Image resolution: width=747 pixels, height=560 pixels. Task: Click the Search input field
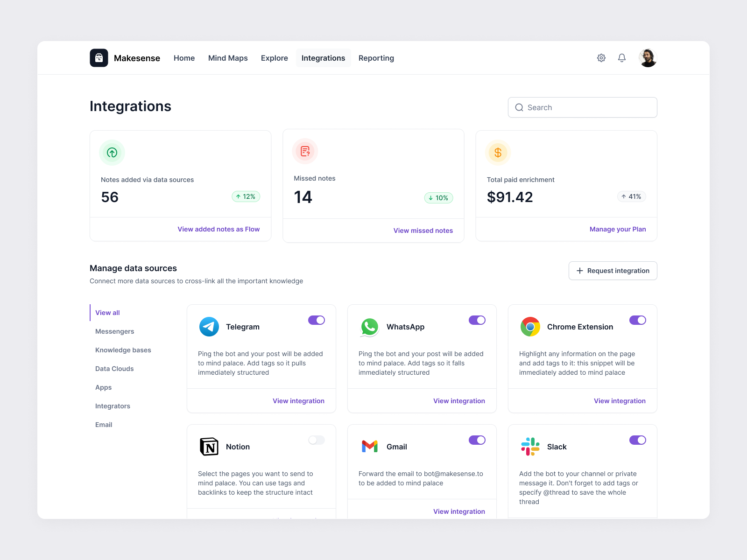pyautogui.click(x=582, y=107)
